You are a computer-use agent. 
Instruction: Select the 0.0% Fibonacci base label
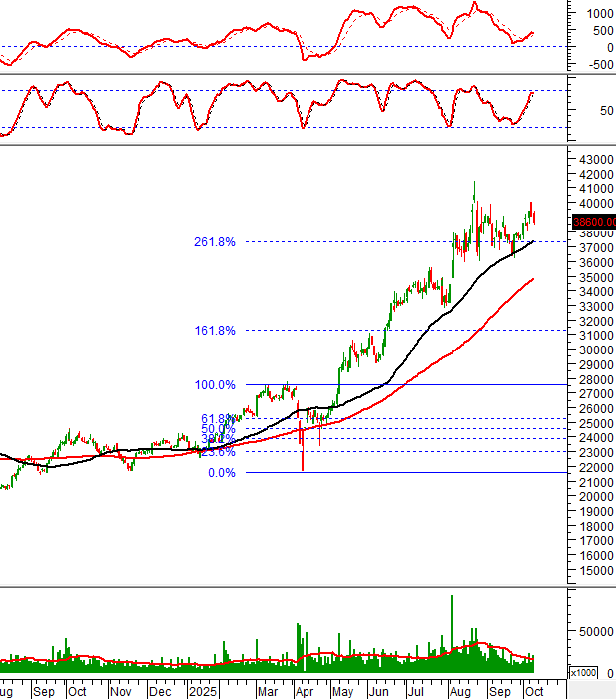pos(221,473)
